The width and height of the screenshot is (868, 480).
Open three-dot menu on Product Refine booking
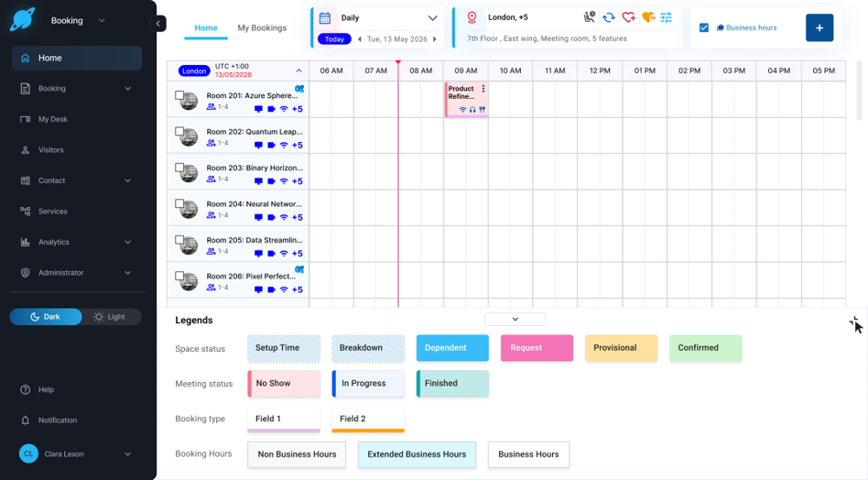[x=483, y=89]
